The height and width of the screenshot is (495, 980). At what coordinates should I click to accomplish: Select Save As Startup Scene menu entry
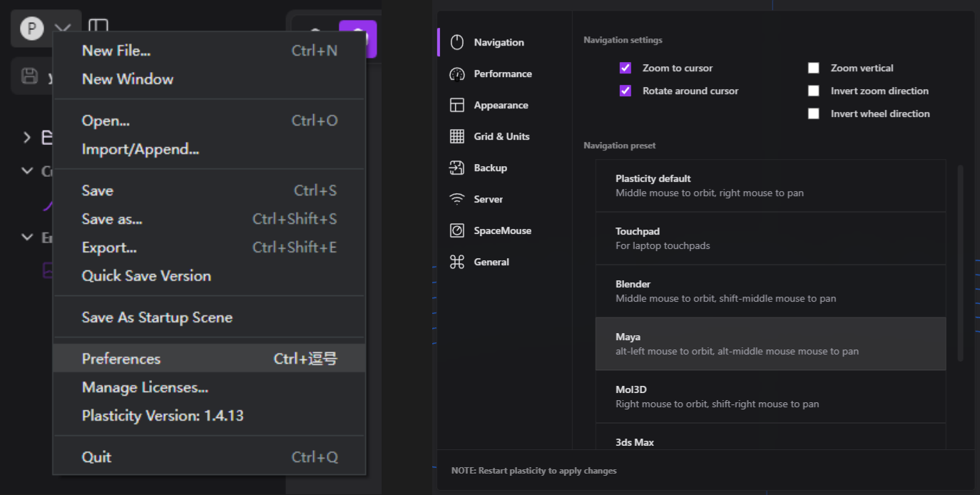(x=157, y=317)
